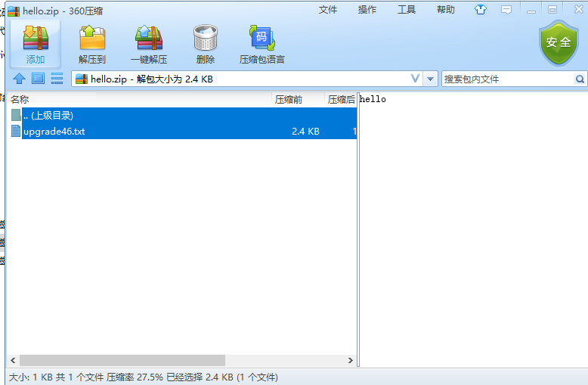The width and height of the screenshot is (588, 385).
Task: Switch to large icon view mode
Action: (38, 79)
